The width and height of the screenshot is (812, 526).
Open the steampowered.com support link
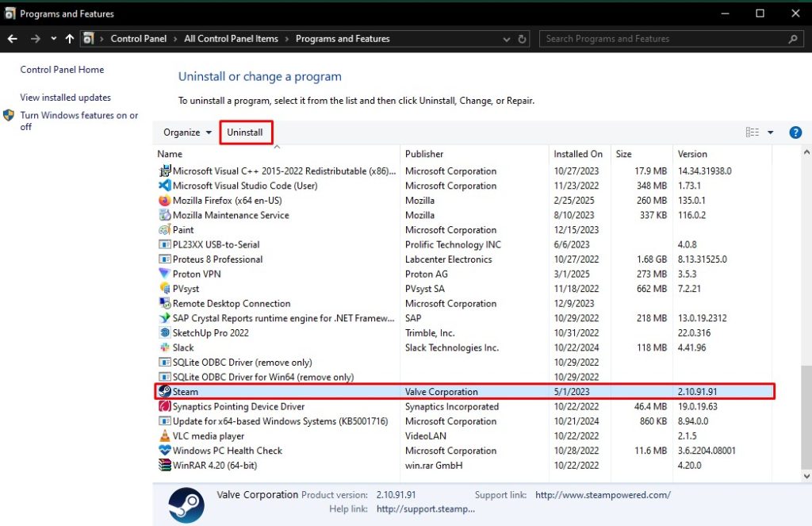(x=603, y=495)
